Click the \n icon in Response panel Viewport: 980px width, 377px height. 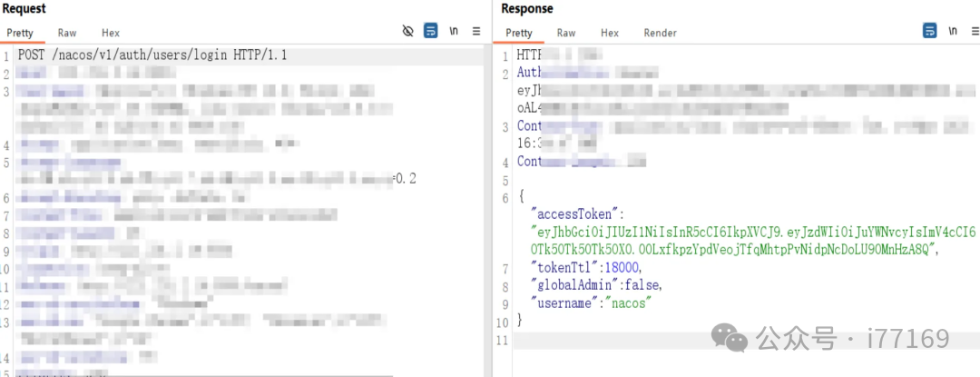tap(952, 31)
